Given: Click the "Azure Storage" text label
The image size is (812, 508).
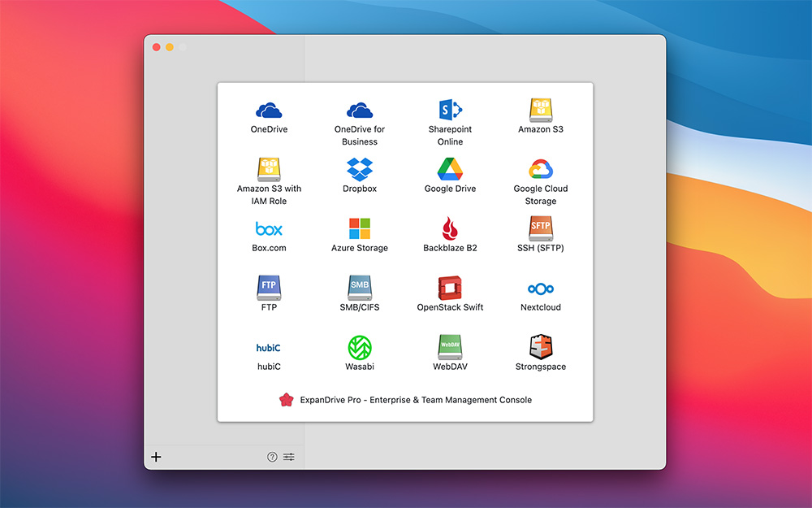Looking at the screenshot, I should coord(360,248).
